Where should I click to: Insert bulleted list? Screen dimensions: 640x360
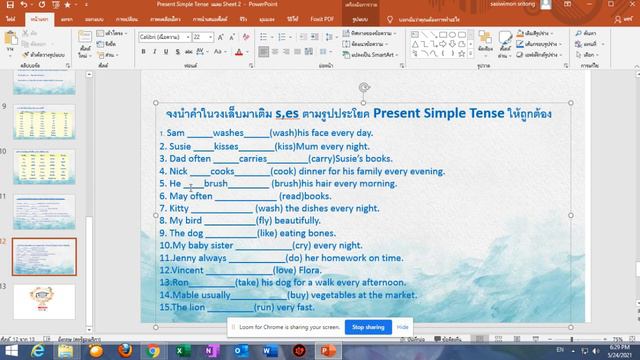tap(263, 37)
